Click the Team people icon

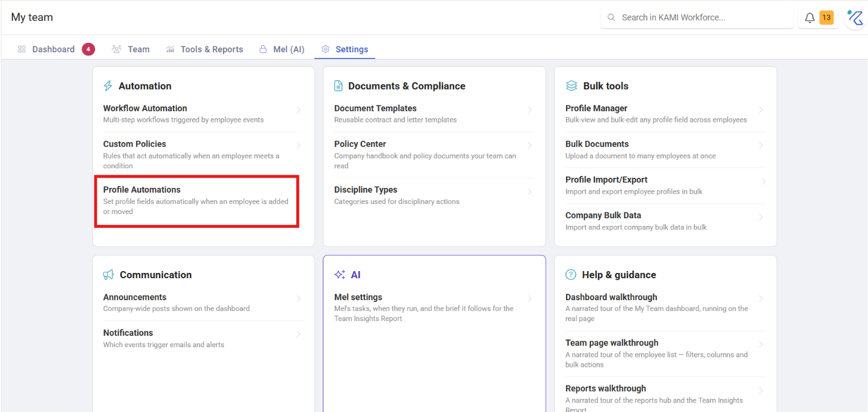[117, 49]
